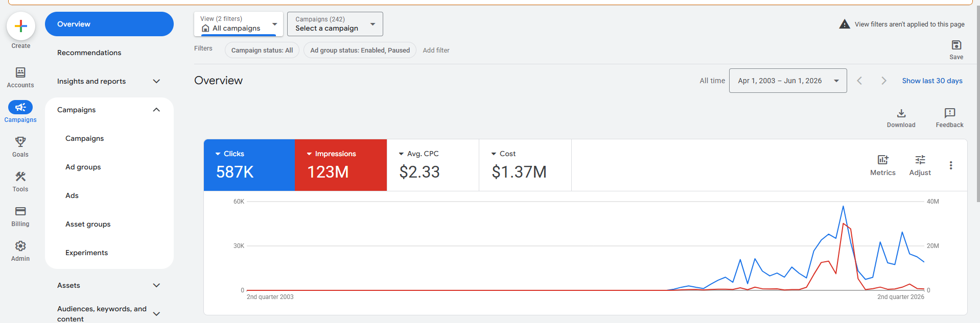Viewport: 980px width, 323px height.
Task: Open the Feedback icon
Action: pos(950,113)
